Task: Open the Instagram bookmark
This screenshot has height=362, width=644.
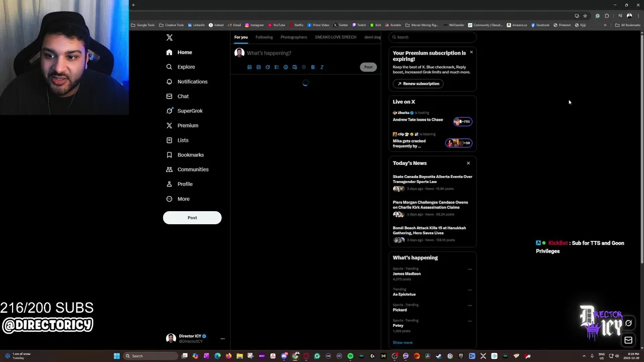Action: [x=255, y=25]
